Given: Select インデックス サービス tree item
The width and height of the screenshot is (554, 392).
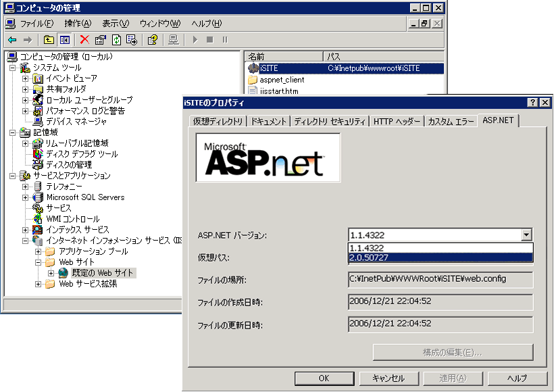Looking at the screenshot, I should point(78,230).
